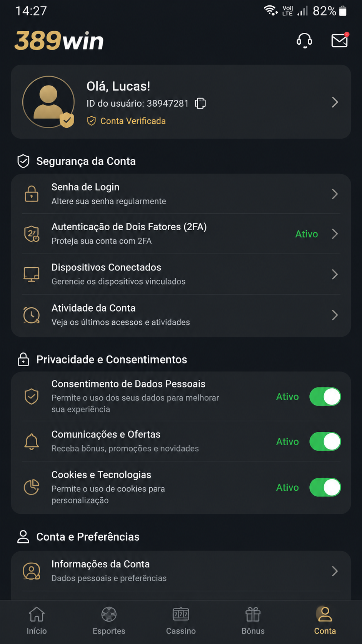Tap the bell icon for Comunicações e Ofertas
362x644 pixels.
click(32, 441)
